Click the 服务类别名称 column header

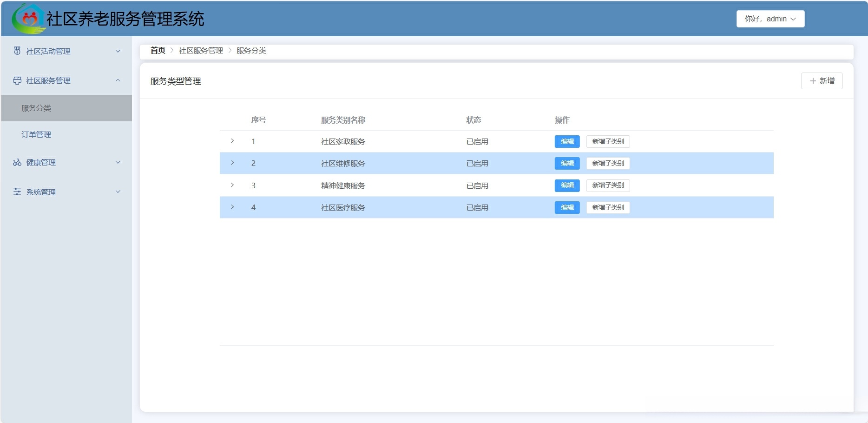[x=343, y=120]
